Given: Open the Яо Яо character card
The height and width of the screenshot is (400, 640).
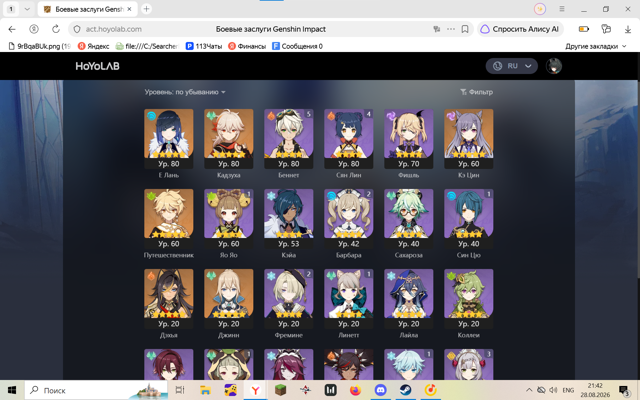Looking at the screenshot, I should point(229,219).
